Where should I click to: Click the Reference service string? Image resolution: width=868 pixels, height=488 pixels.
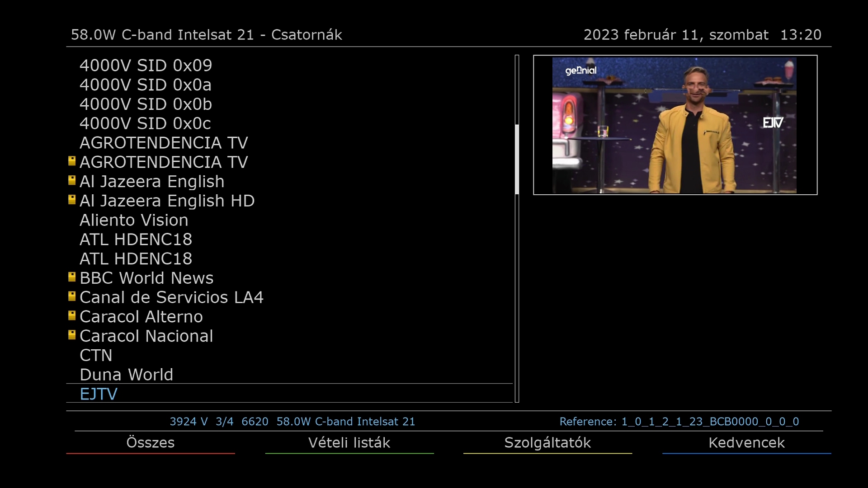point(679,422)
